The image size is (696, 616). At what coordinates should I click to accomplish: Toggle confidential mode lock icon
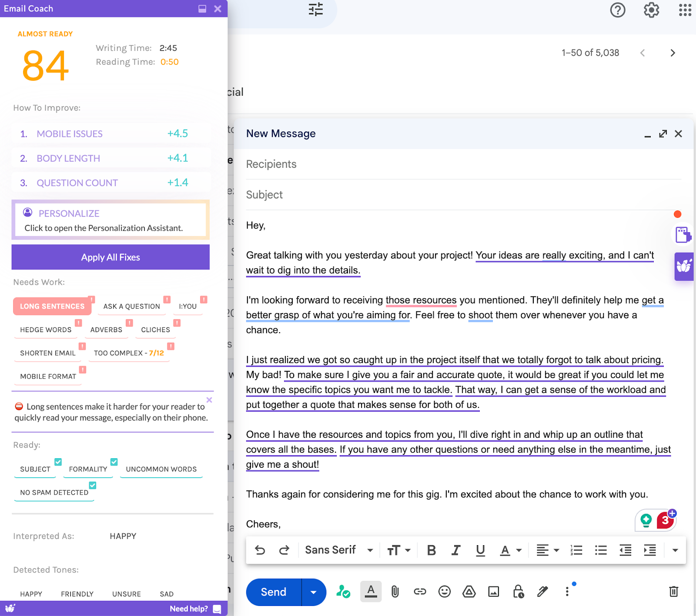tap(518, 592)
